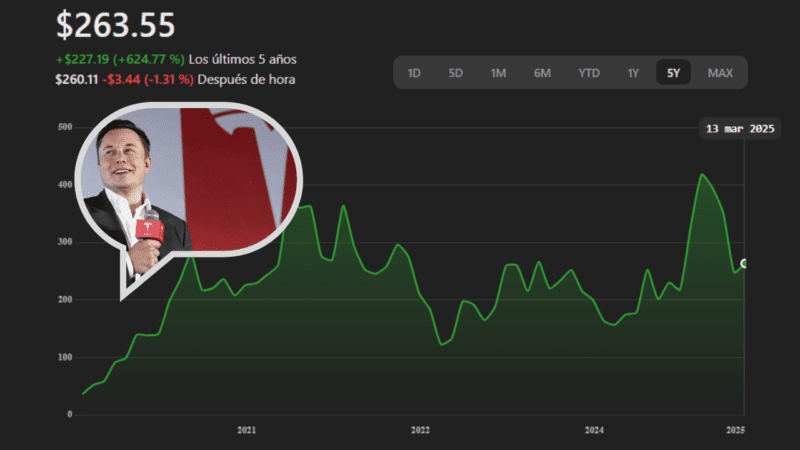
Task: Click the white data point marker on chart
Action: click(744, 264)
